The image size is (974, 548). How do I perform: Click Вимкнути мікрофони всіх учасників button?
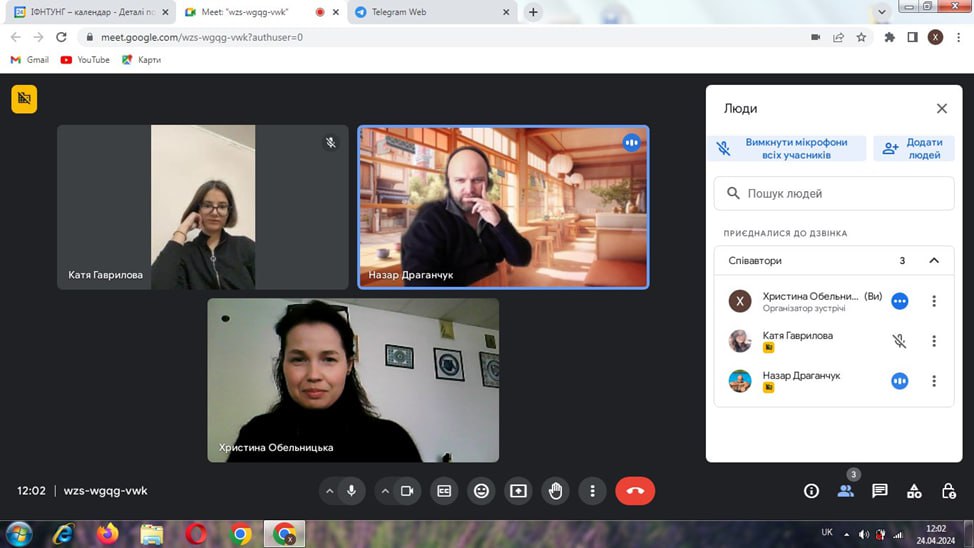click(786, 149)
